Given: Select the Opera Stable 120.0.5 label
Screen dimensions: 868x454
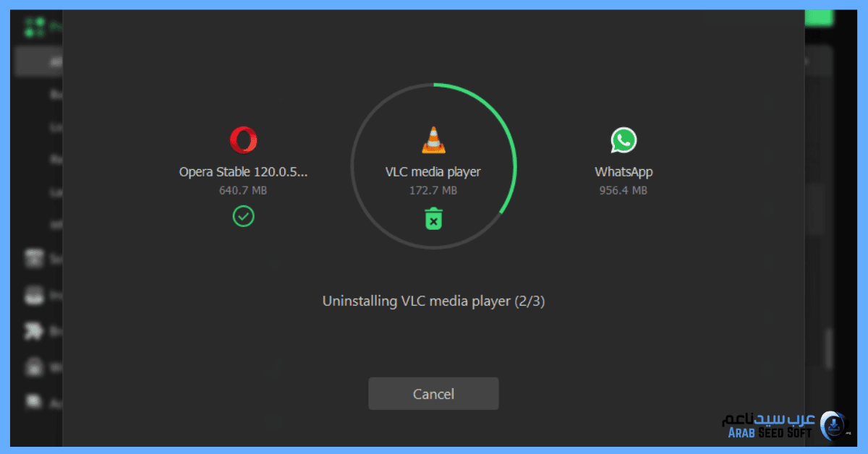Looking at the screenshot, I should 244,172.
